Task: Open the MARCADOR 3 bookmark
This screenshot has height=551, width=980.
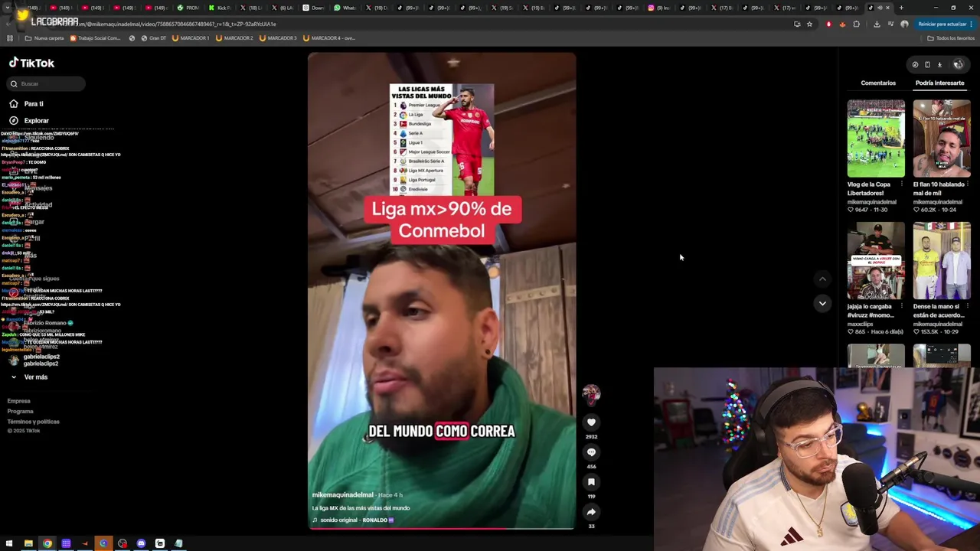Action: 278,37
